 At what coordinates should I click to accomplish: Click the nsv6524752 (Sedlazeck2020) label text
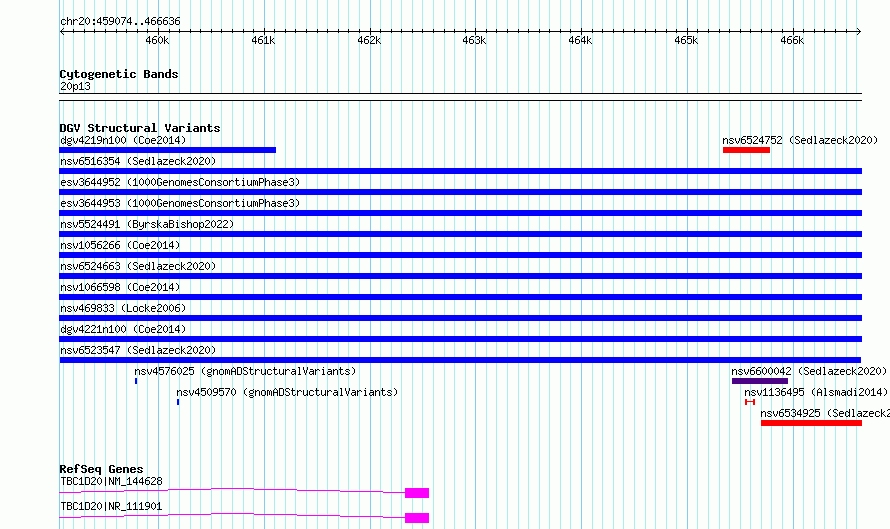click(800, 140)
